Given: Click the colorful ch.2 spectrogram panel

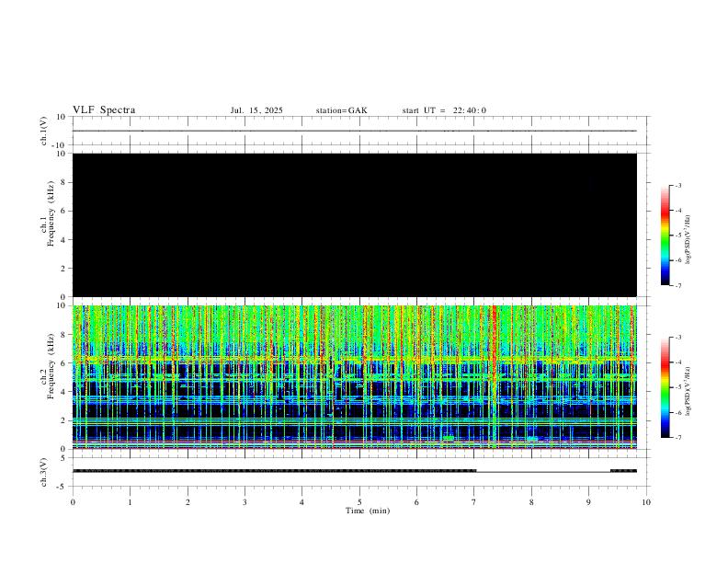Looking at the screenshot, I should point(355,377).
